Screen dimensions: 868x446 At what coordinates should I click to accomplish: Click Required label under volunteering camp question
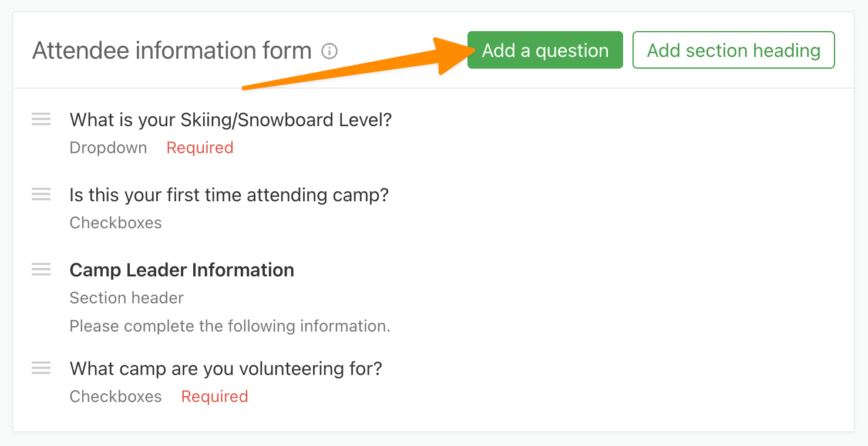[215, 397]
